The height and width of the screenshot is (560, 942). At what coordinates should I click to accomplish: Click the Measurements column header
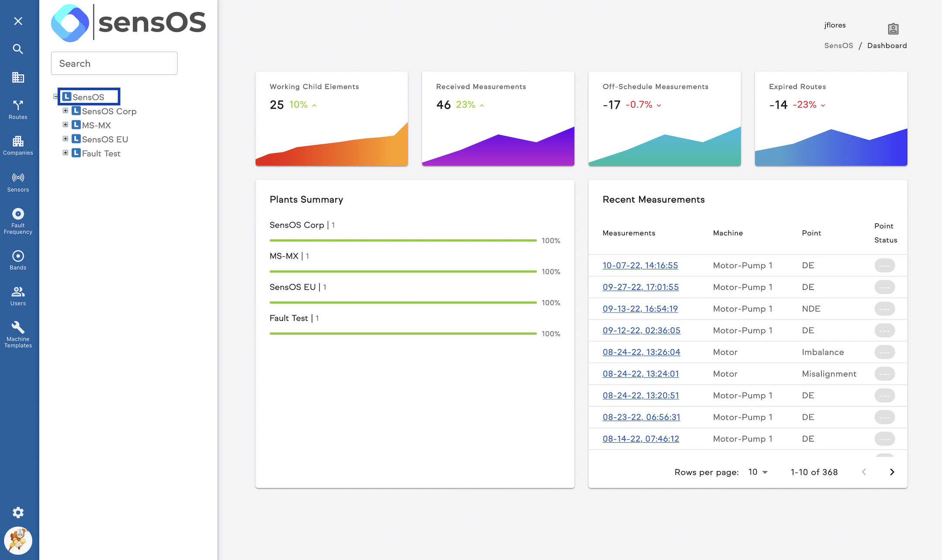coord(629,233)
